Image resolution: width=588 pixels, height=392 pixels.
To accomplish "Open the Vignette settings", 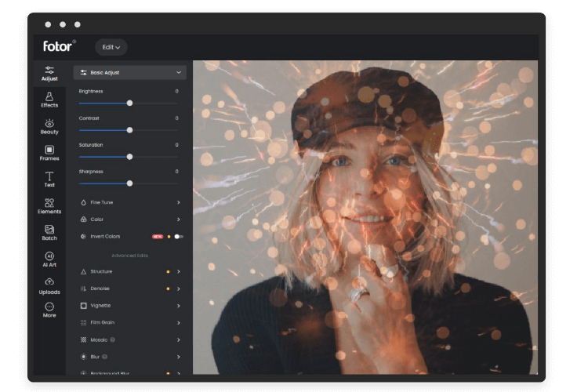I will pyautogui.click(x=130, y=306).
